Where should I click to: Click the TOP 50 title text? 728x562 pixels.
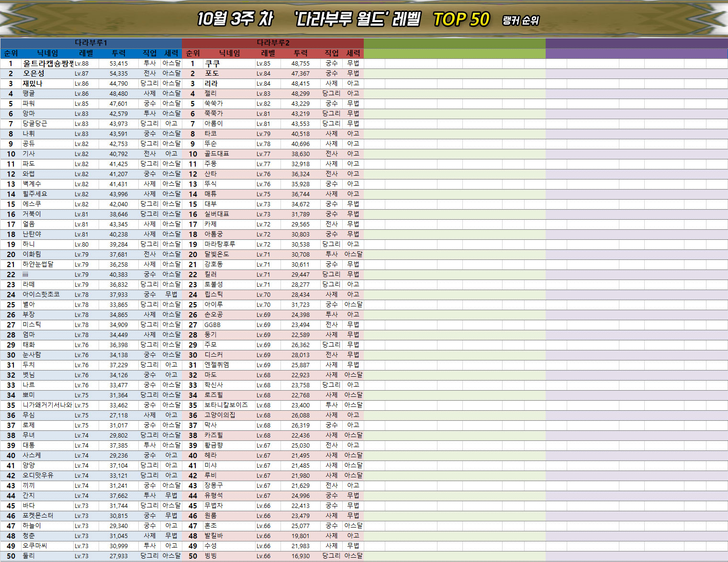point(461,19)
